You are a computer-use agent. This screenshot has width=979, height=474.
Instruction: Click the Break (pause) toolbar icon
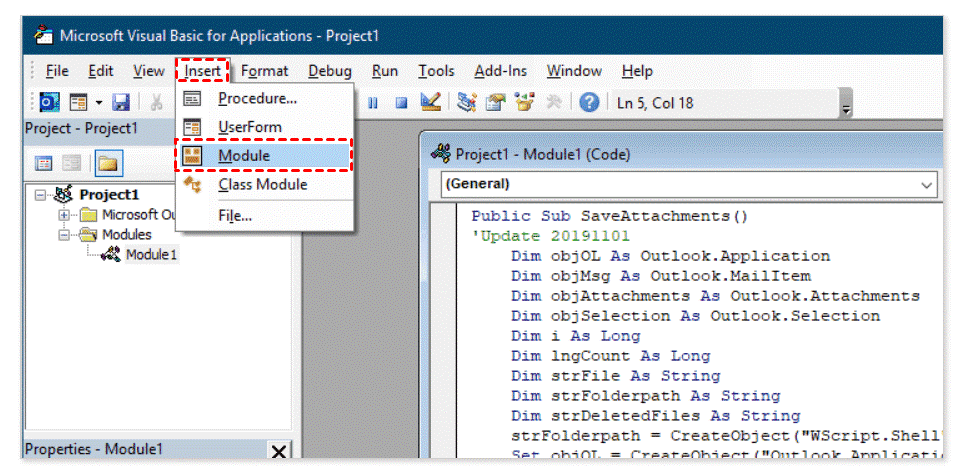tap(374, 102)
